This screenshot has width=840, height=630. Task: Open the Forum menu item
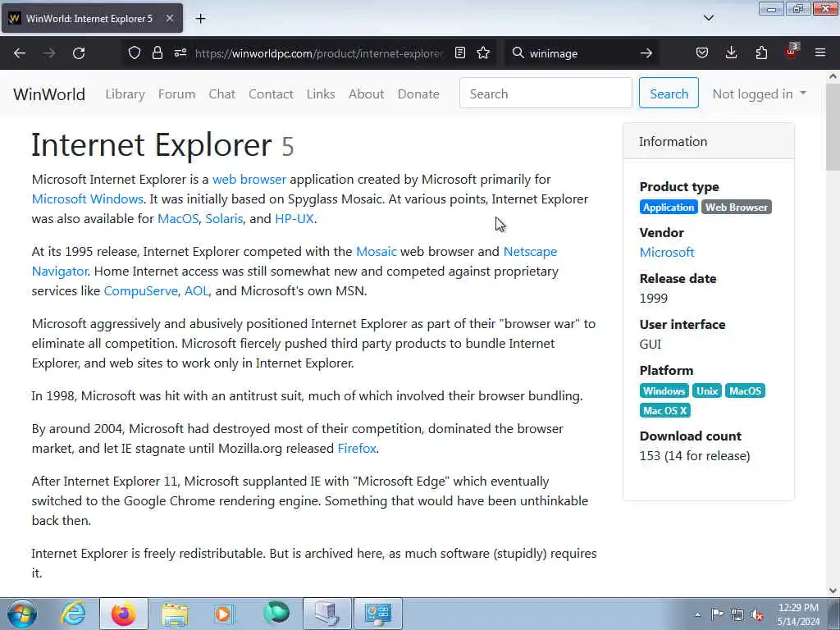177,94
